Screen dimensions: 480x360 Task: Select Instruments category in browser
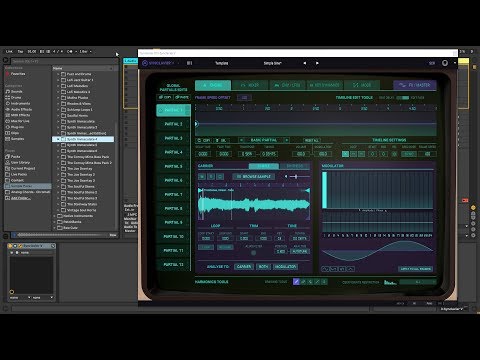coord(20,103)
